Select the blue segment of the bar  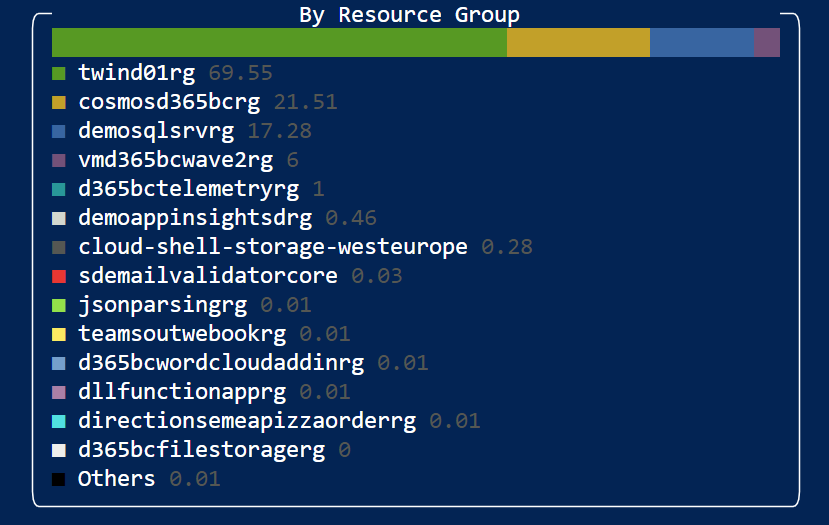pos(701,43)
